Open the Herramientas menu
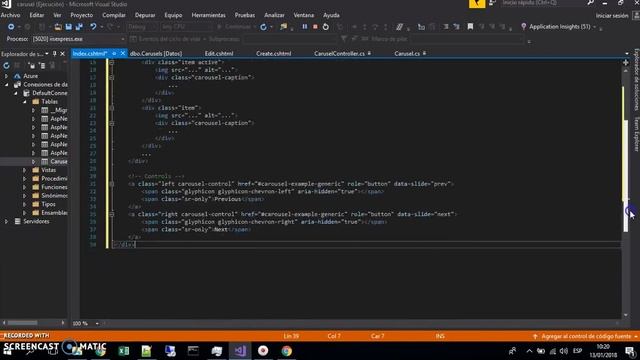 click(209, 15)
